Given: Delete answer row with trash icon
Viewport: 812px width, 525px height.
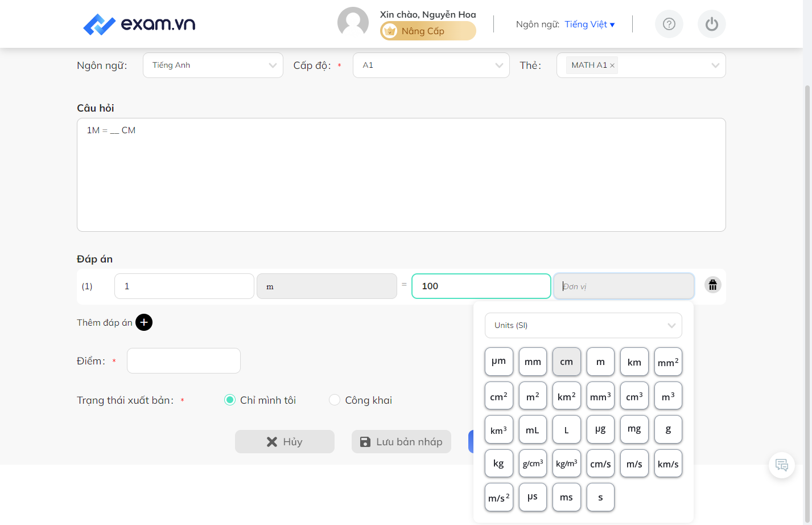Looking at the screenshot, I should point(713,285).
